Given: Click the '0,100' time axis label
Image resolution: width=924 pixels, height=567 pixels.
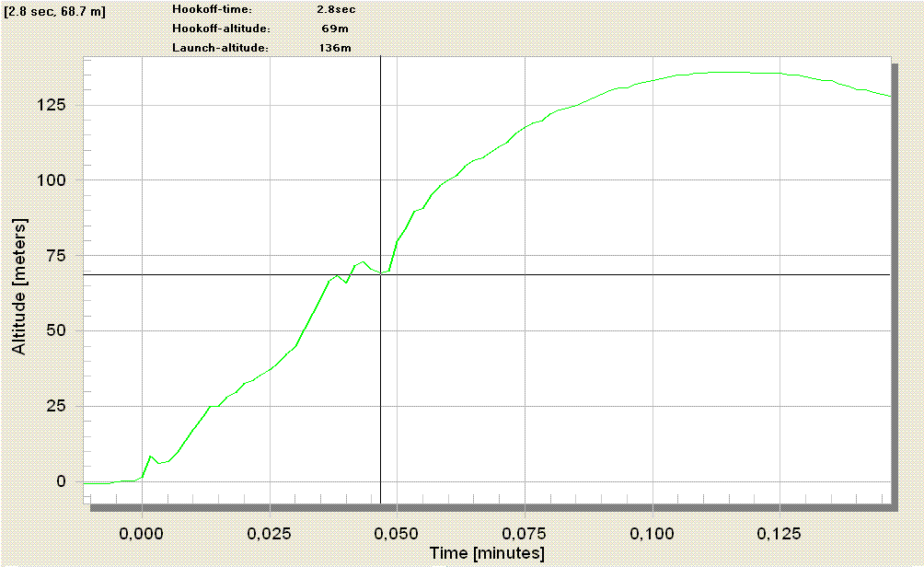Looking at the screenshot, I should pyautogui.click(x=653, y=534).
